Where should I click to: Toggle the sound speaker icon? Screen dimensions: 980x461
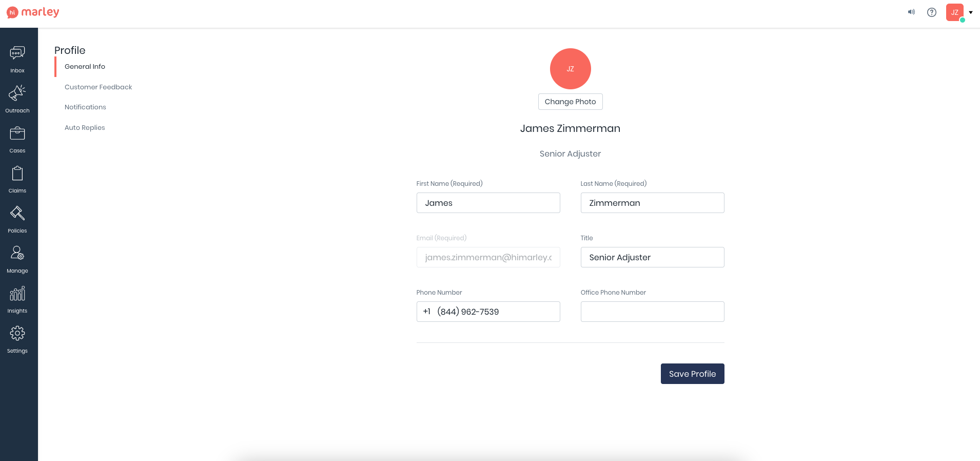coord(911,12)
